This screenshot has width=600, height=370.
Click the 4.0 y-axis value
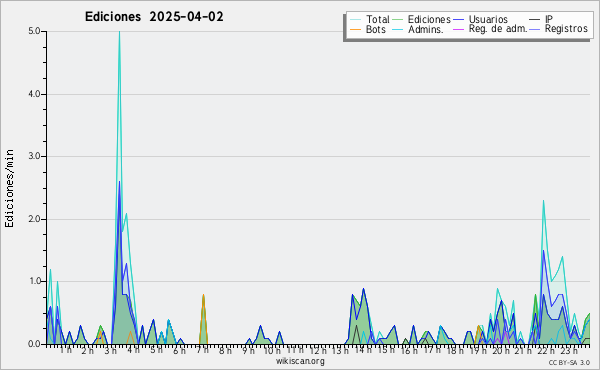(x=34, y=94)
